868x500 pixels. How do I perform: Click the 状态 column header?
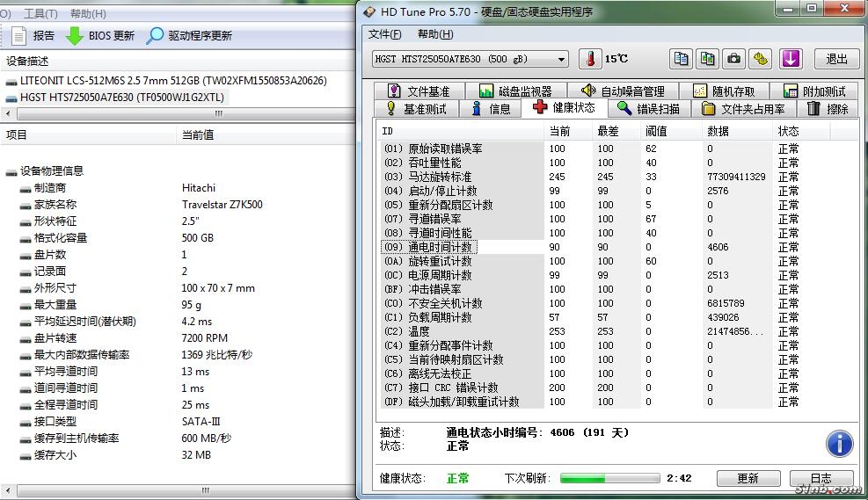[801, 132]
